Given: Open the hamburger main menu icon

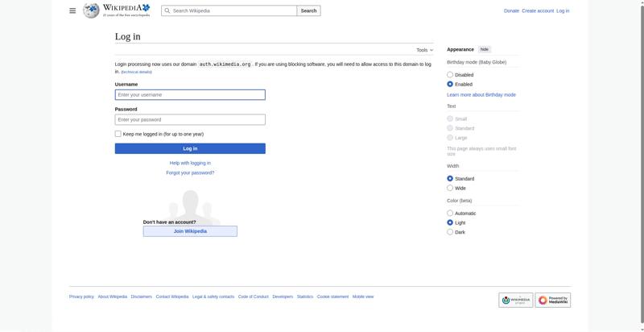Looking at the screenshot, I should click(72, 10).
